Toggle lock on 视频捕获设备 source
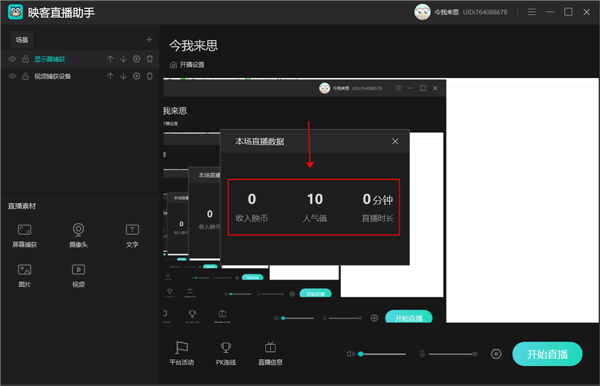Screen dimensions: 600x386 point(25,76)
